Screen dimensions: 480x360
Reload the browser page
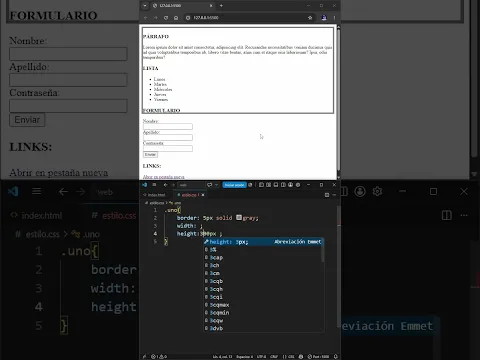click(166, 18)
